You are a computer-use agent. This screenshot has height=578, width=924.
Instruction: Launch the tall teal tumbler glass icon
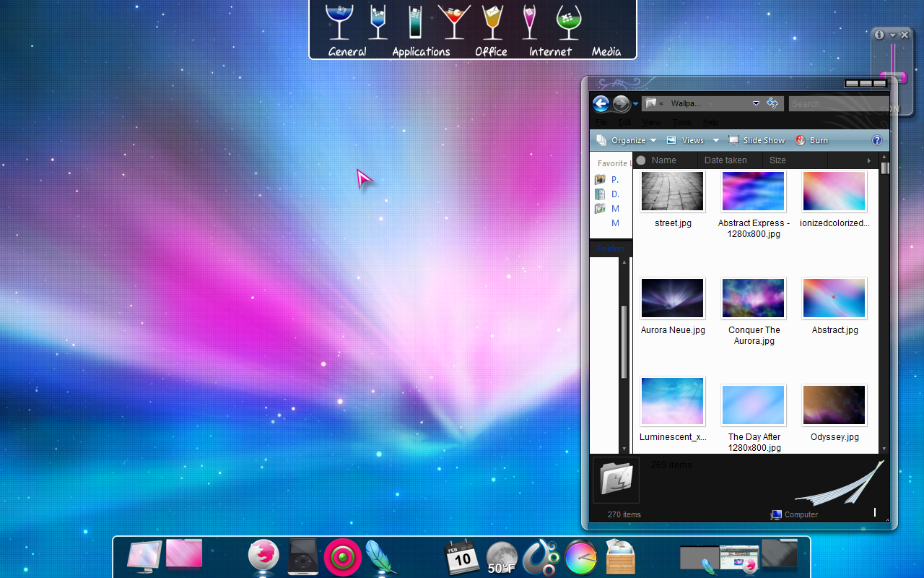tap(415, 22)
